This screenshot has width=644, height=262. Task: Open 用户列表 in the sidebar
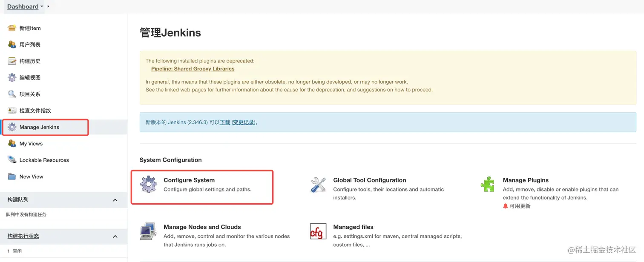tap(30, 45)
